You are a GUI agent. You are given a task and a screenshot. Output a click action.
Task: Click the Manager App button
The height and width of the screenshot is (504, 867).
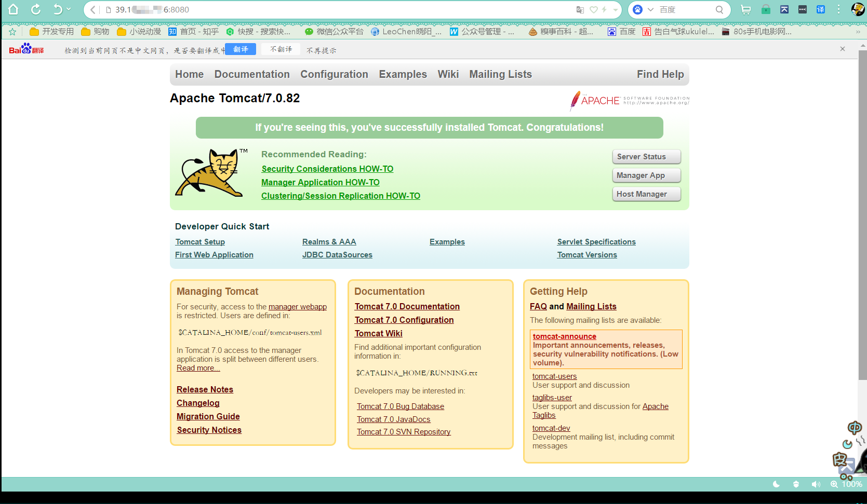pyautogui.click(x=646, y=175)
